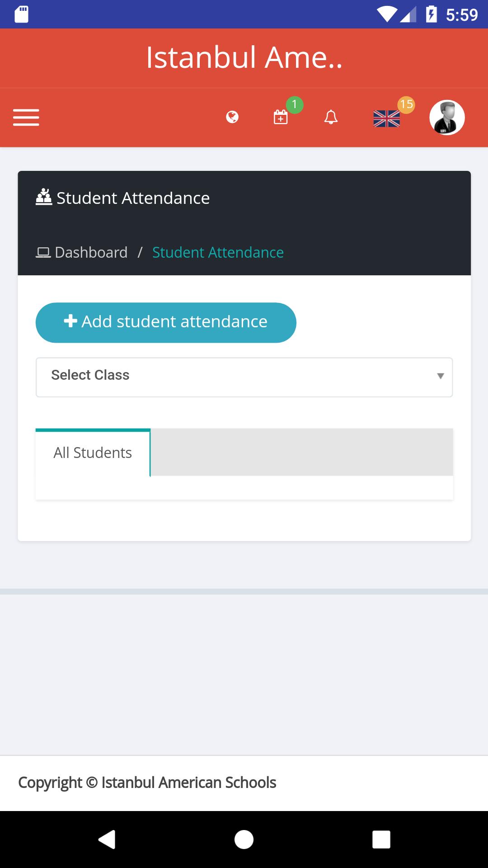The width and height of the screenshot is (488, 868).
Task: Change language via UK flag icon
Action: 387,119
